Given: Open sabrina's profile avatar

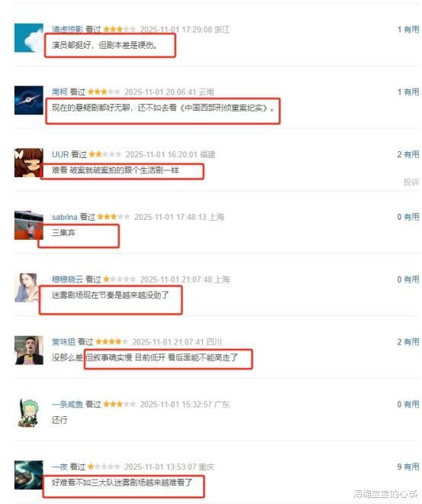Looking at the screenshot, I should (29, 225).
